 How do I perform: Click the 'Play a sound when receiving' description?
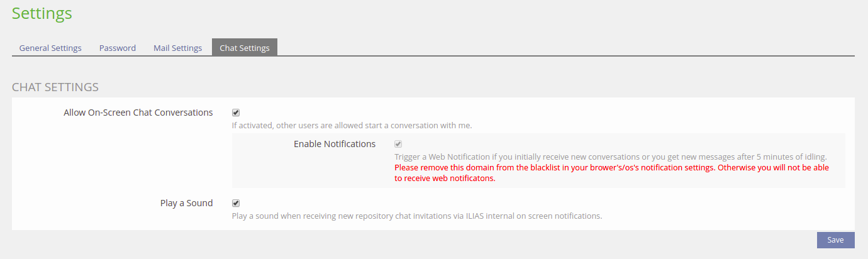417,216
